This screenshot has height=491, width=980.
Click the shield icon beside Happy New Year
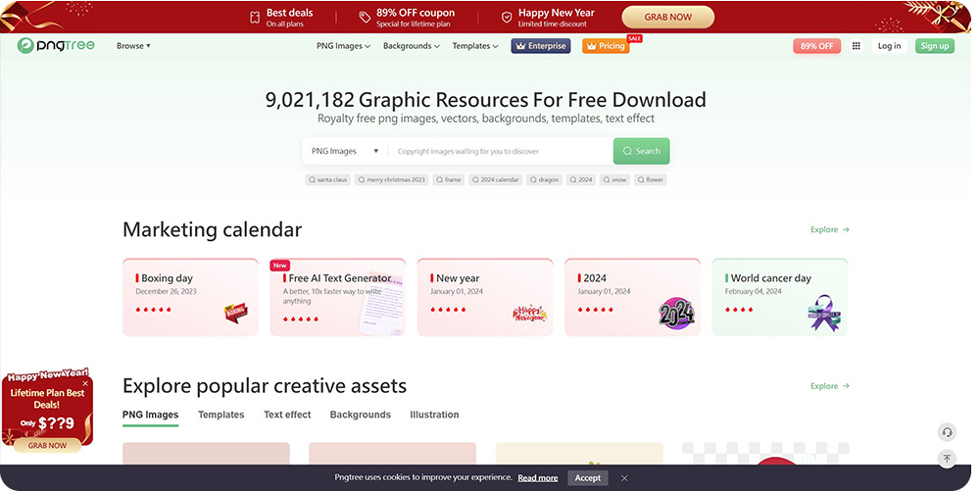(x=507, y=18)
